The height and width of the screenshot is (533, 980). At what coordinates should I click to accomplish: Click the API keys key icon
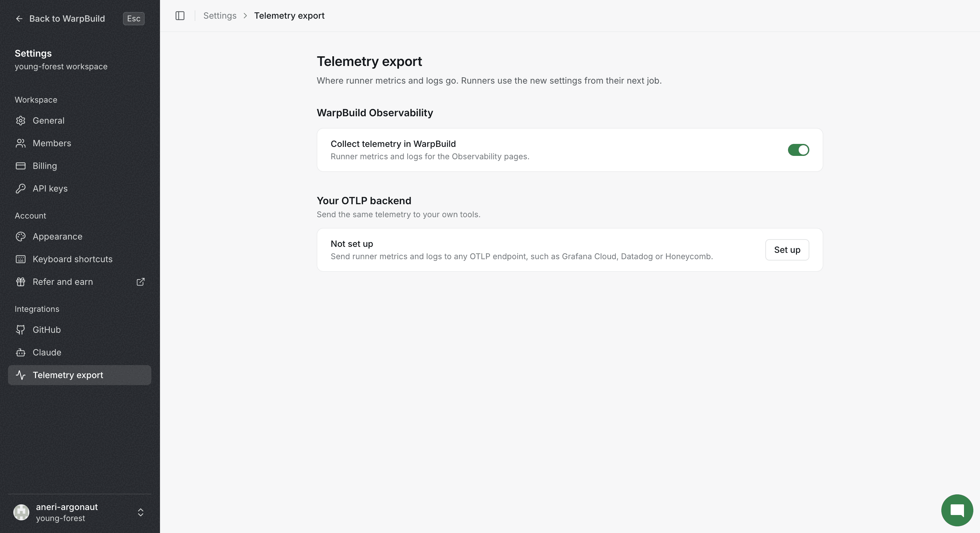coord(21,189)
